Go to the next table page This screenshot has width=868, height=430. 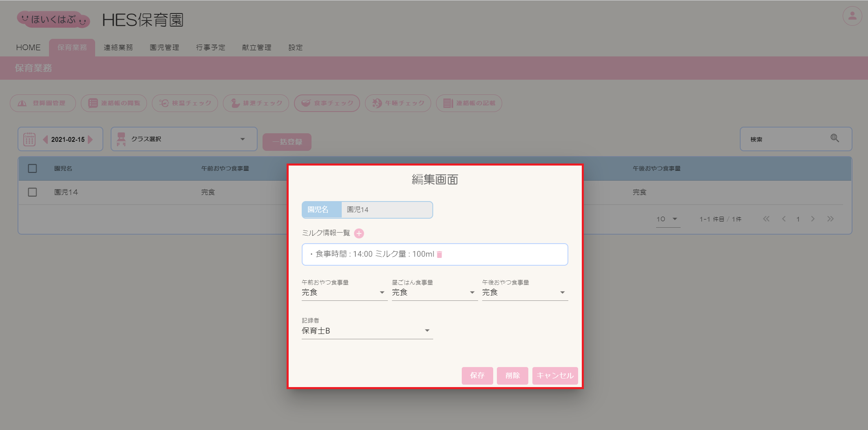click(x=813, y=219)
